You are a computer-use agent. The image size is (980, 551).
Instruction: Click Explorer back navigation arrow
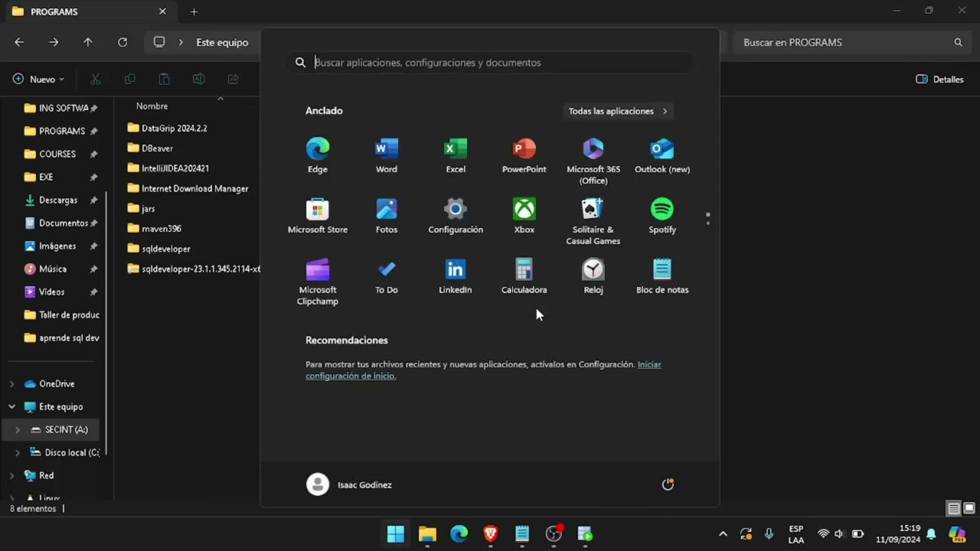click(19, 42)
